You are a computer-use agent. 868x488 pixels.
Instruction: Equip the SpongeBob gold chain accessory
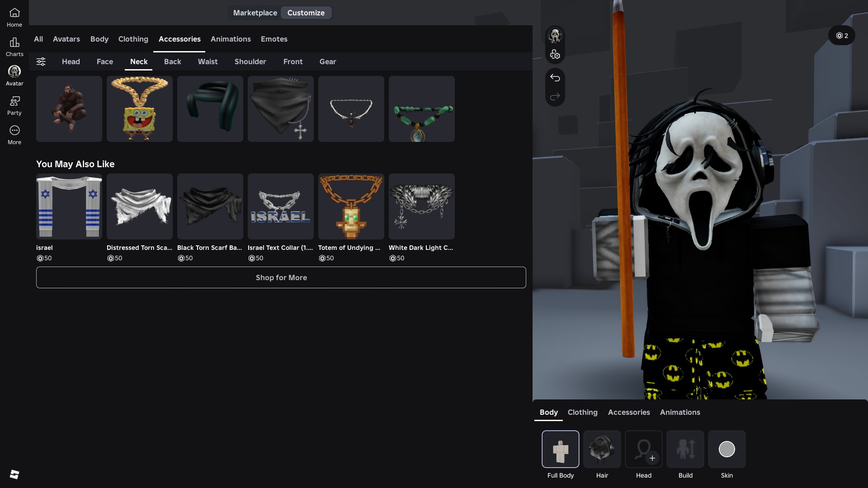140,109
